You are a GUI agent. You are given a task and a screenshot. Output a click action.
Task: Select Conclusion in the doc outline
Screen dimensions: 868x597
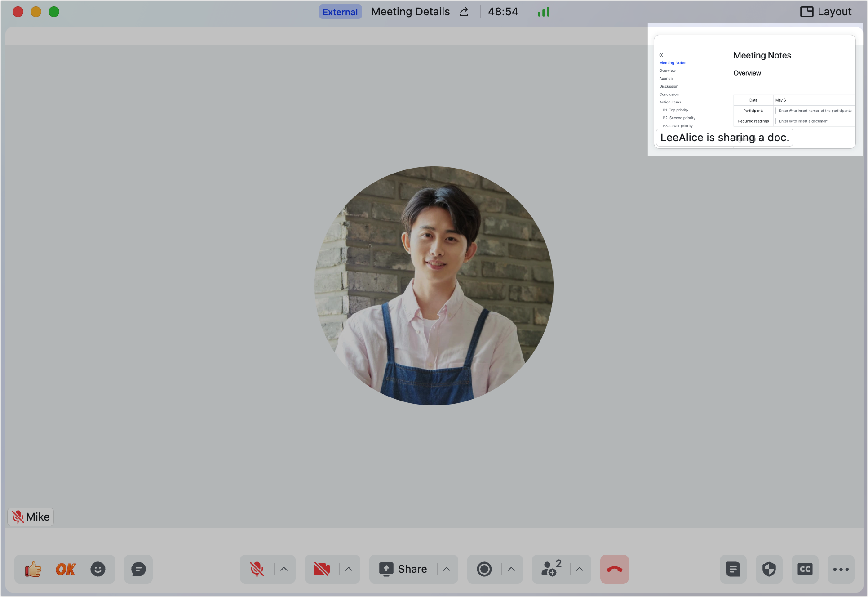[669, 94]
